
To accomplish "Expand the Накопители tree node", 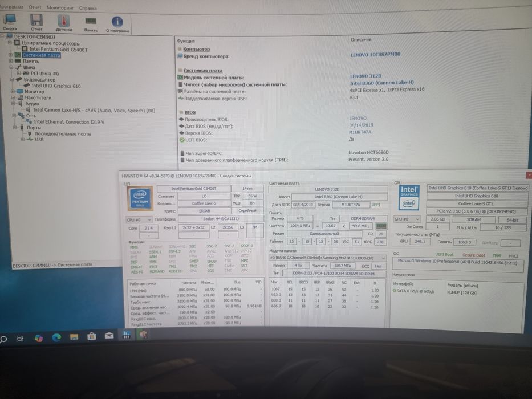I will click(13, 97).
